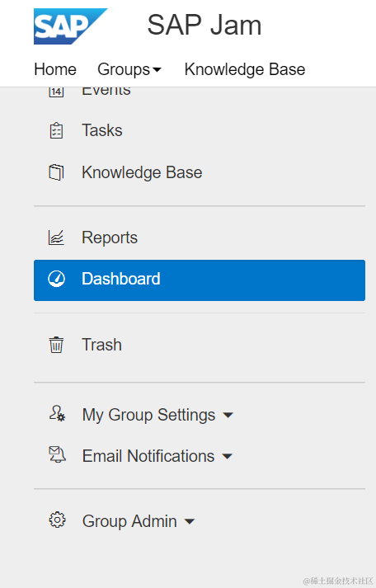Select the highlighted Dashboard item
376x588 pixels.
(x=200, y=280)
